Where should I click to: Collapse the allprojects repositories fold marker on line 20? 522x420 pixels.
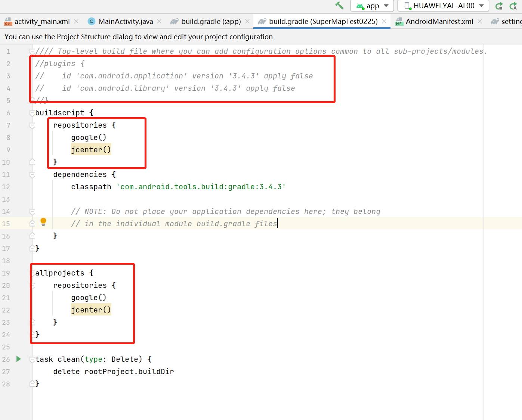tap(33, 286)
